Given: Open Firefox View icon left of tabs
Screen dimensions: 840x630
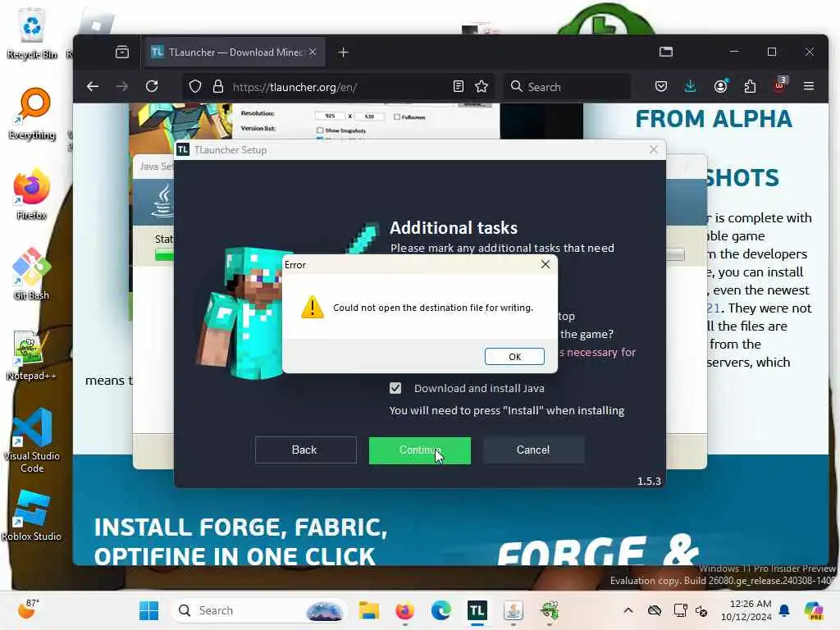Looking at the screenshot, I should (122, 52).
